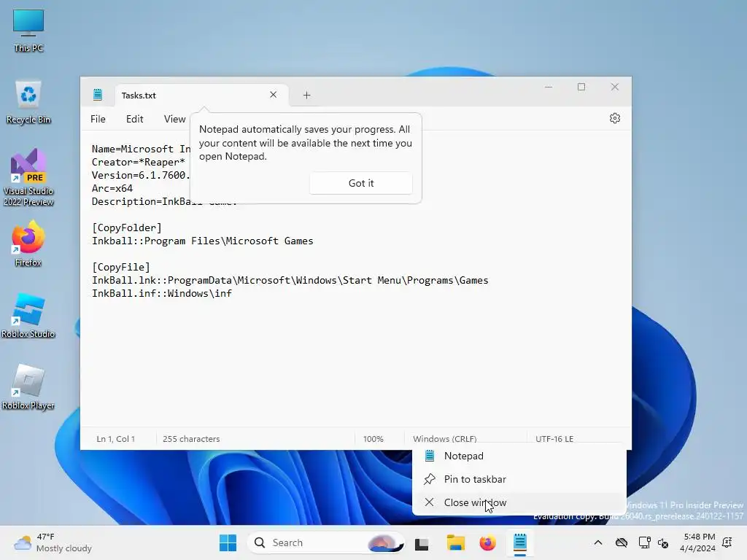Open Notepad settings gear icon
The width and height of the screenshot is (747, 560).
click(614, 118)
